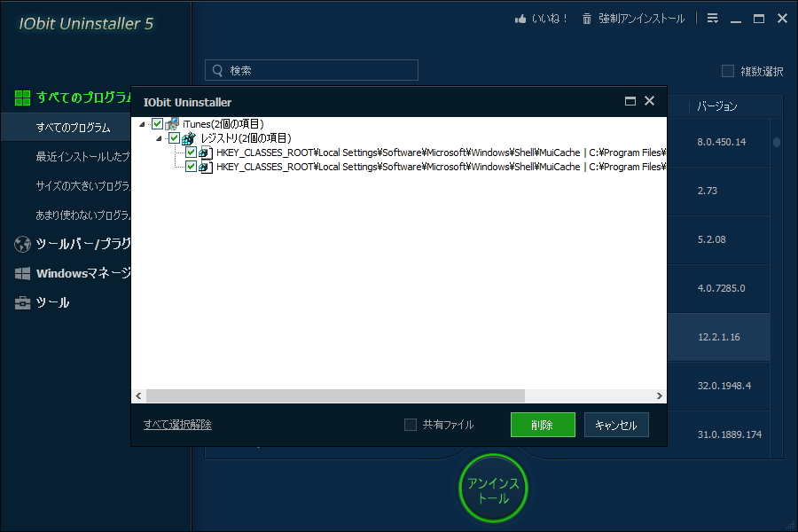The height and width of the screenshot is (532, 798).
Task: Click the green 削除 button
Action: point(543,425)
